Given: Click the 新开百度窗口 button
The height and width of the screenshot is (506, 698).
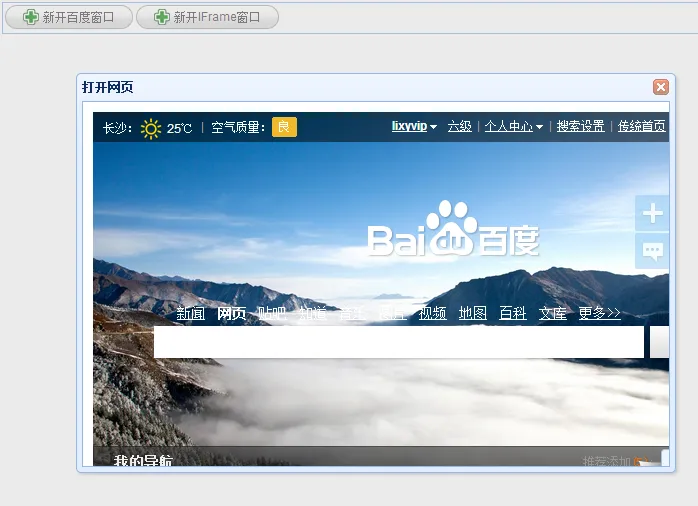Looking at the screenshot, I should 69,17.
